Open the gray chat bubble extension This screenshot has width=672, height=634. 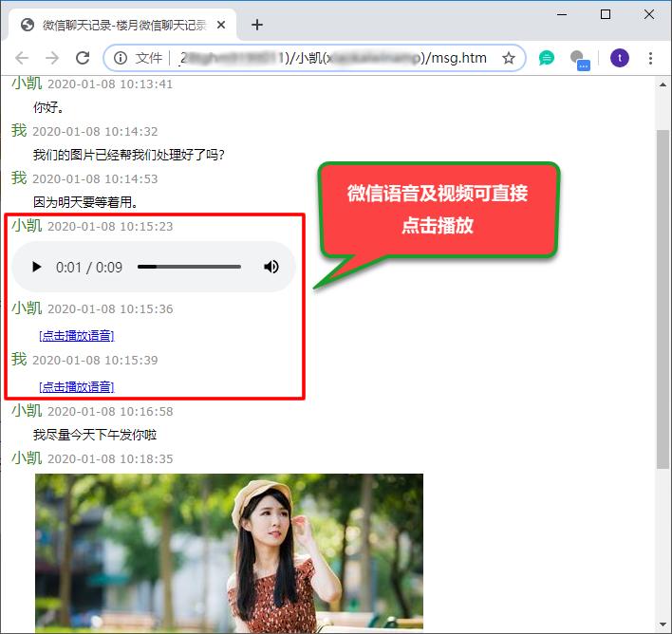pos(580,59)
